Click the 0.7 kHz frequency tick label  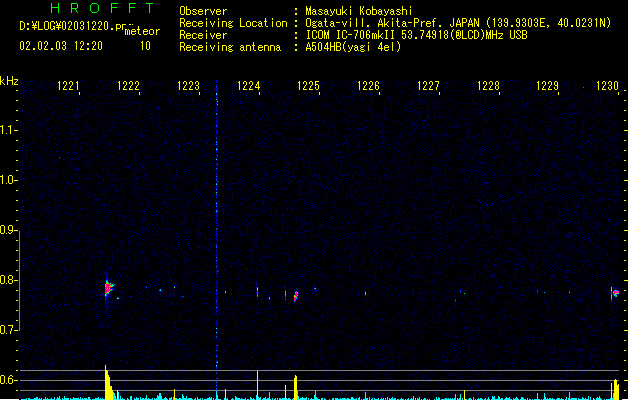[8, 330]
